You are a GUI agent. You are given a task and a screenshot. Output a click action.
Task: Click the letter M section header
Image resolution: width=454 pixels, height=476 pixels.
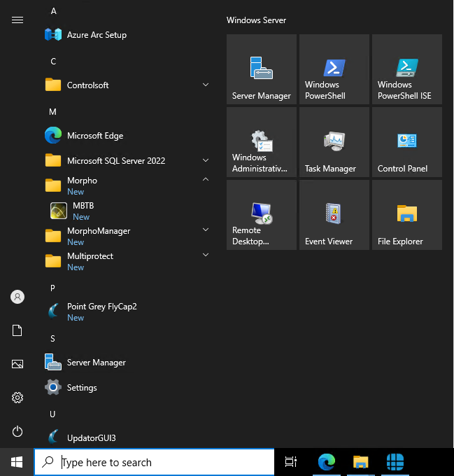[52, 112]
